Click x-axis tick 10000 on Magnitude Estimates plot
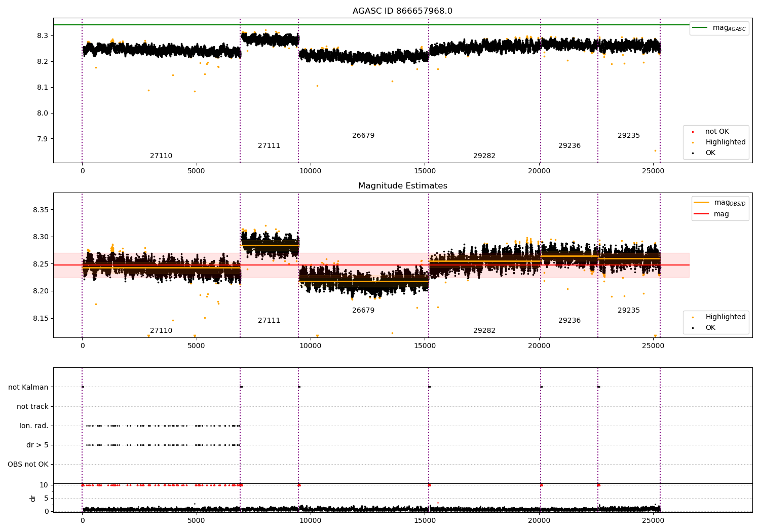This screenshot has width=760, height=532. [311, 346]
